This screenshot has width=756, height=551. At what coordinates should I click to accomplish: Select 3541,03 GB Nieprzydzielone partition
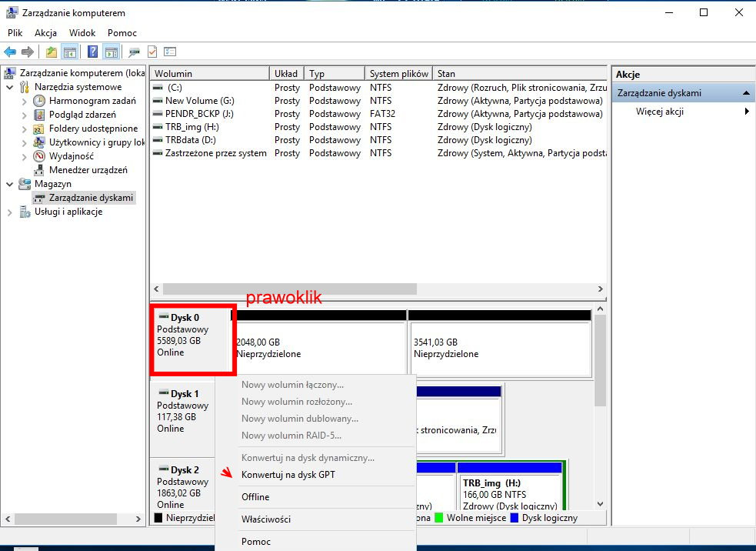pos(500,343)
